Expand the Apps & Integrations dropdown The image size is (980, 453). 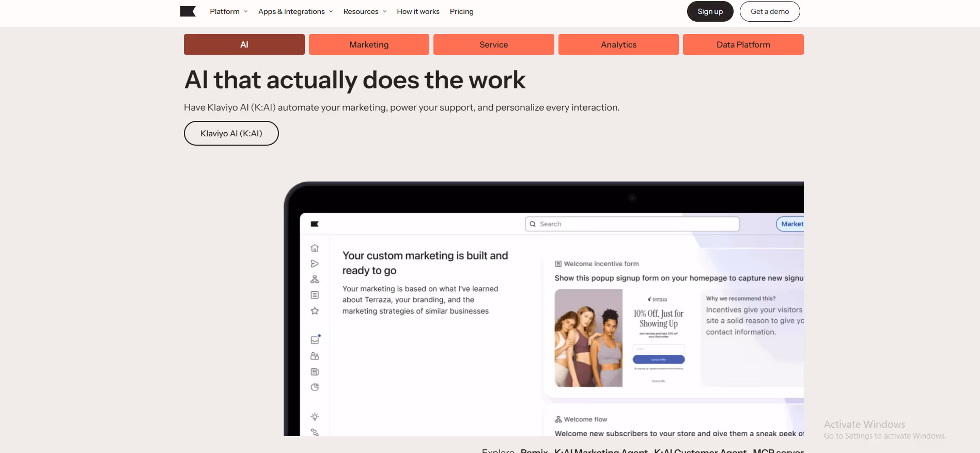pos(295,11)
